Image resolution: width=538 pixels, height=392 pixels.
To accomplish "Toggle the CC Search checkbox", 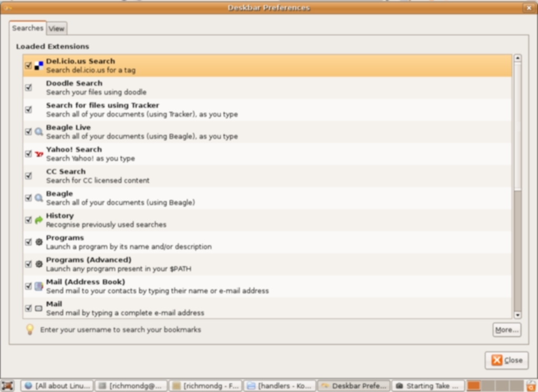I will [28, 176].
